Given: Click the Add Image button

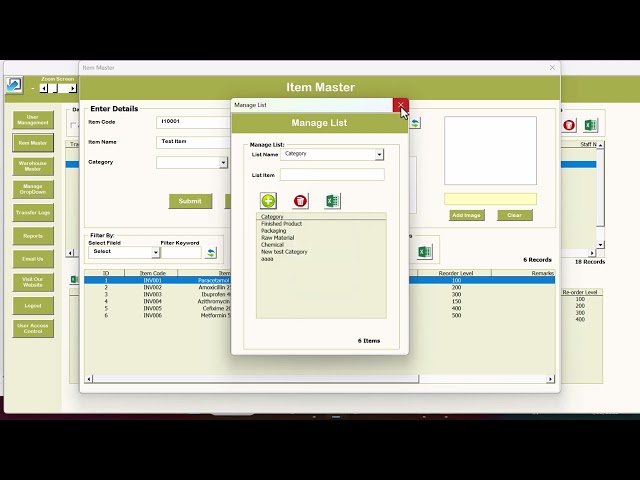Looking at the screenshot, I should tap(467, 215).
